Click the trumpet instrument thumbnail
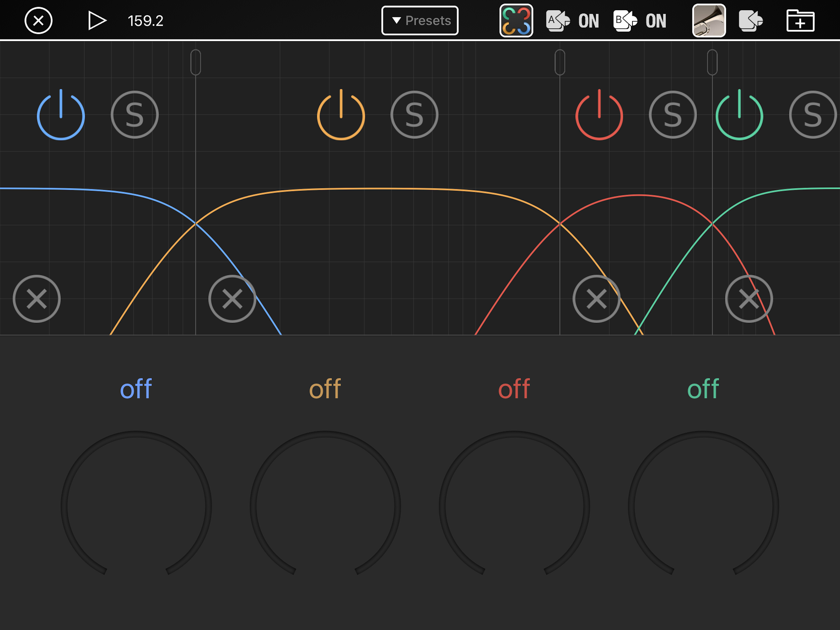The height and width of the screenshot is (630, 840). [709, 21]
